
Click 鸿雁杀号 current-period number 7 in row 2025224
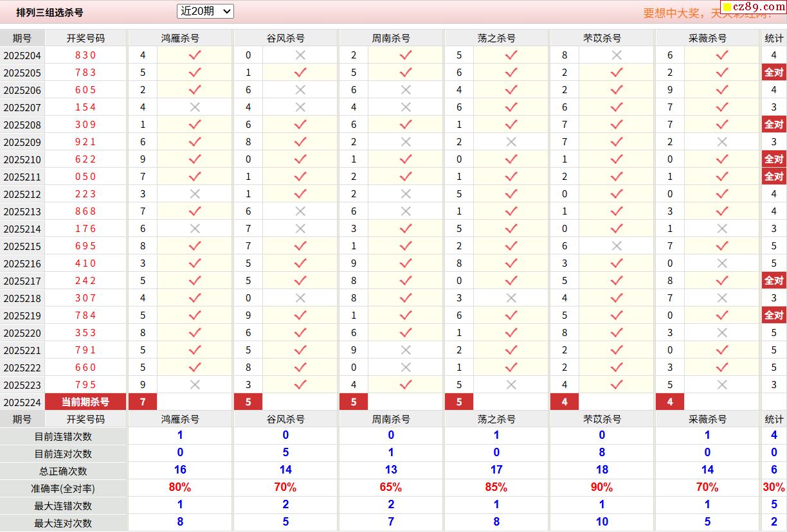pyautogui.click(x=143, y=402)
